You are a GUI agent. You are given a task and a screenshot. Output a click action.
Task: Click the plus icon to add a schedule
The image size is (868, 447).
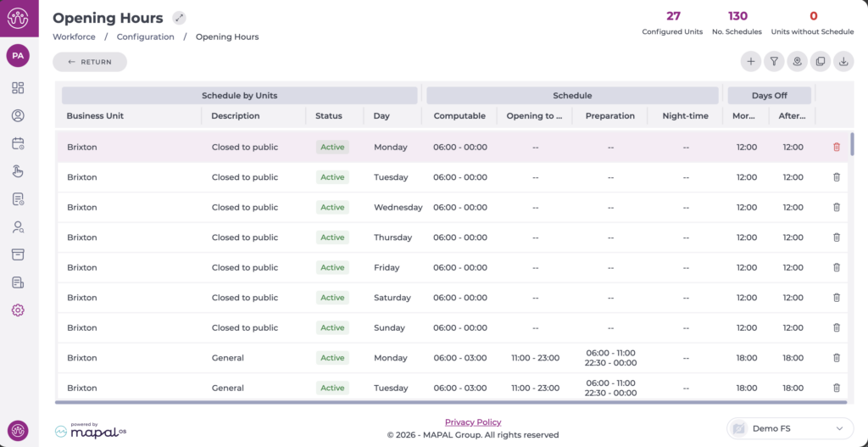tap(750, 62)
